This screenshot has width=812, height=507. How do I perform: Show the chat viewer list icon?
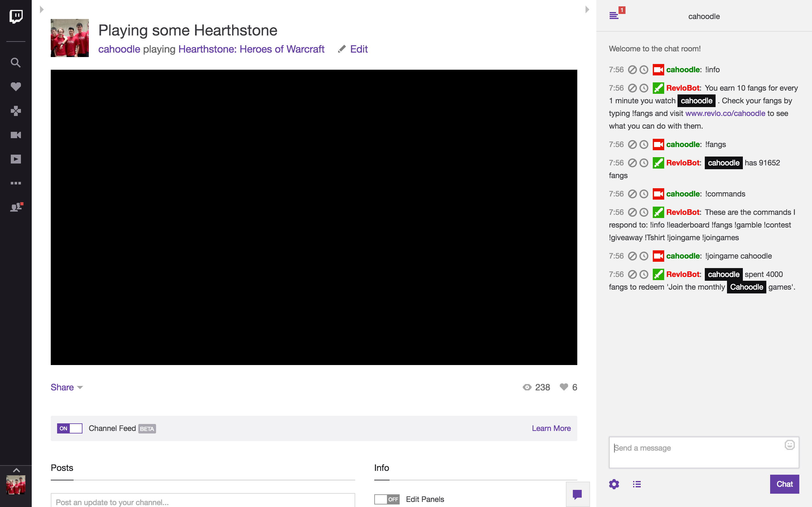point(637,484)
